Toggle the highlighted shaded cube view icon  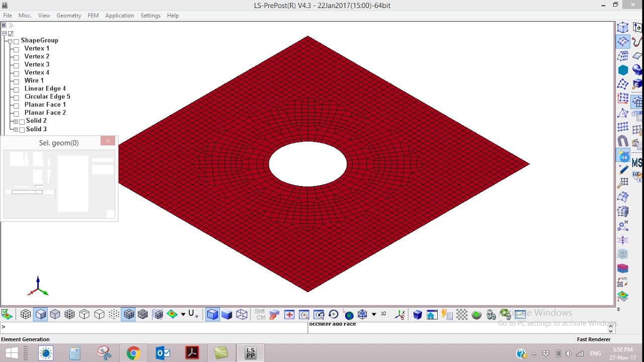pyautogui.click(x=41, y=315)
